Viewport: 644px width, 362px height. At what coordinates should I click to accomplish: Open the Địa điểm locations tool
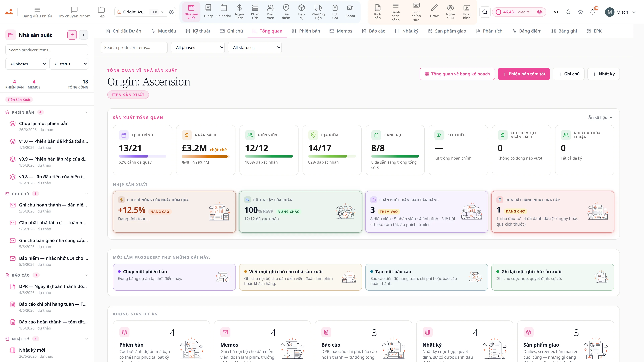coord(286,12)
